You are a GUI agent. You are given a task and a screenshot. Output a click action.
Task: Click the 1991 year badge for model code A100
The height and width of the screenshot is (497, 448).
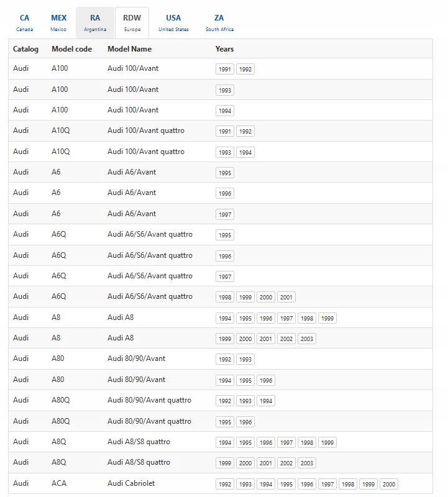pyautogui.click(x=225, y=70)
